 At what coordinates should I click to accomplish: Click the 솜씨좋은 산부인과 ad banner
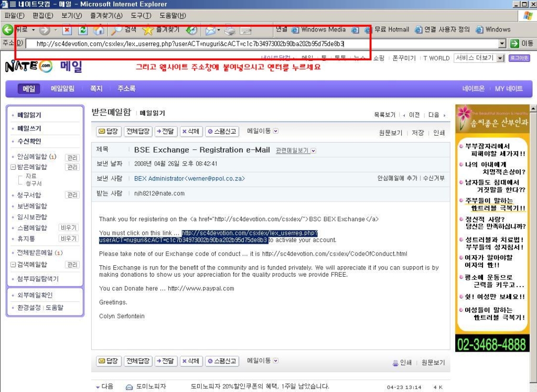(x=492, y=119)
